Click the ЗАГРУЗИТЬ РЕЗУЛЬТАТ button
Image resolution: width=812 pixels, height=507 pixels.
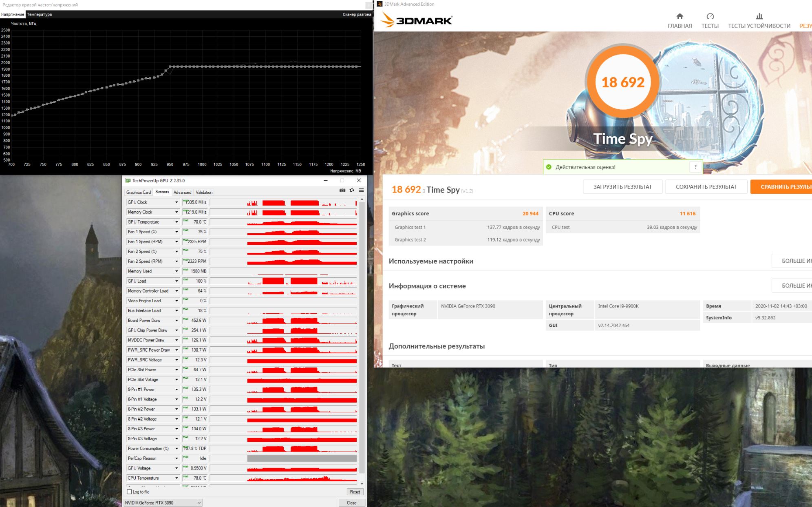[x=622, y=187]
